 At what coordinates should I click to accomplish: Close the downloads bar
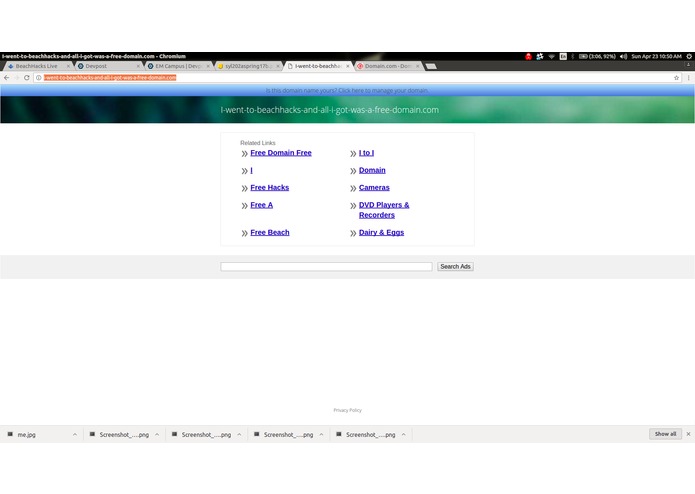pyautogui.click(x=688, y=434)
